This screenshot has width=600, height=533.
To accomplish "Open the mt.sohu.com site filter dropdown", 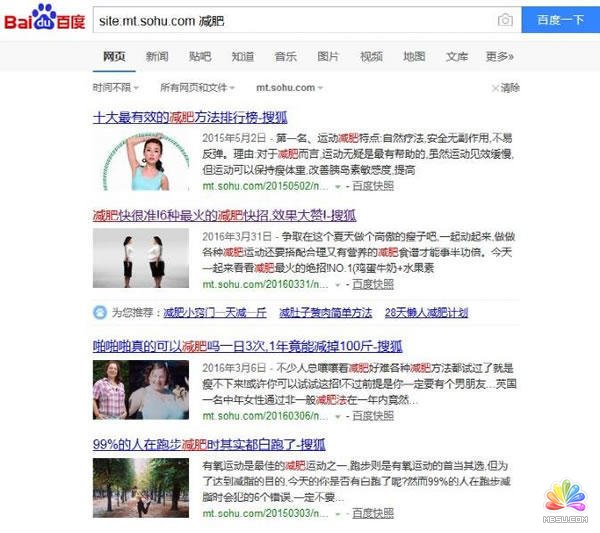I will (289, 88).
